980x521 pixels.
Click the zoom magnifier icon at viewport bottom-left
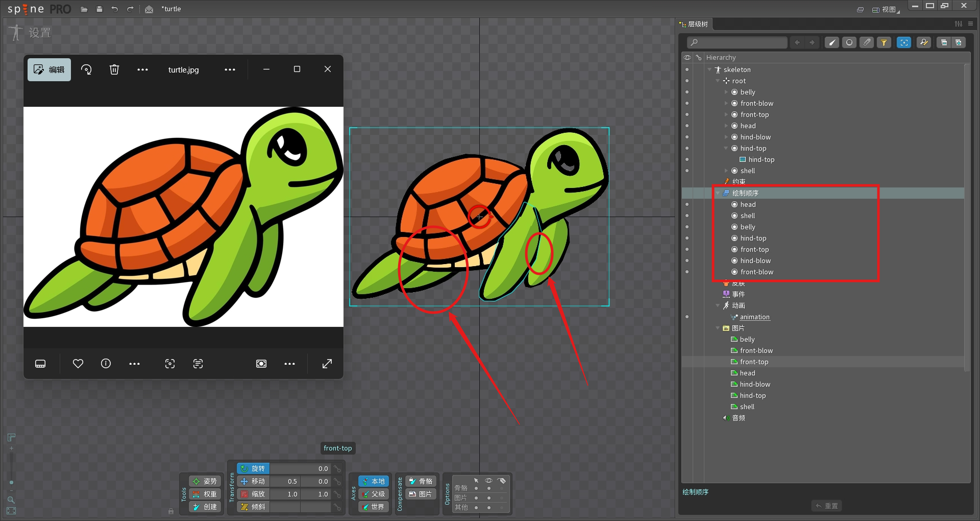point(11,500)
